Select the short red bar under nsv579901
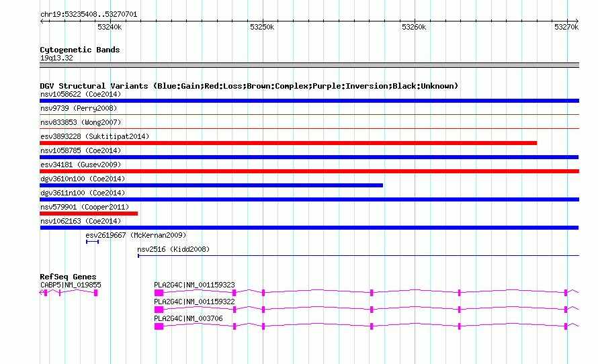598x364 pixels. pos(89,214)
